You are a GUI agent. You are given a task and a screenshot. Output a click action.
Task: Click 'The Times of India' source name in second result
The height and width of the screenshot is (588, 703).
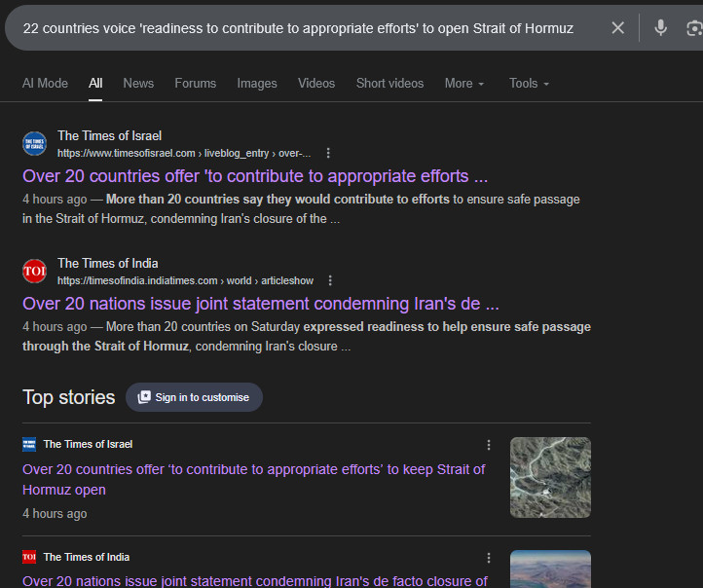pyautogui.click(x=108, y=263)
